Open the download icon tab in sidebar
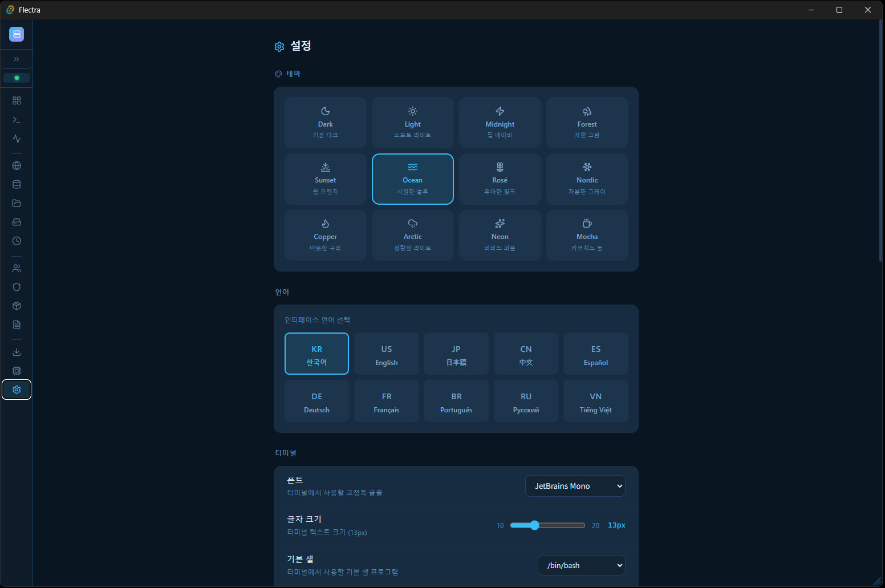 [17, 352]
